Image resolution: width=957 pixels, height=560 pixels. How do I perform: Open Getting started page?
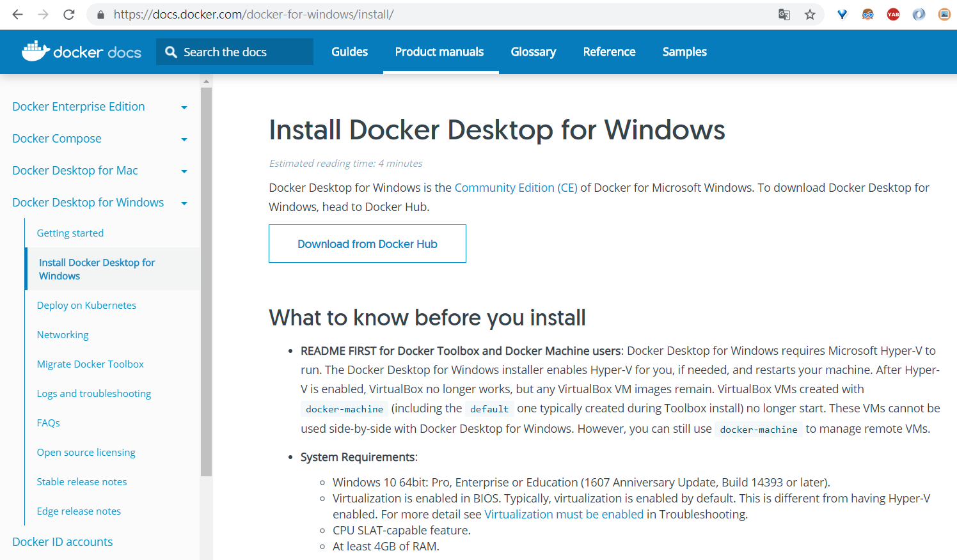70,233
